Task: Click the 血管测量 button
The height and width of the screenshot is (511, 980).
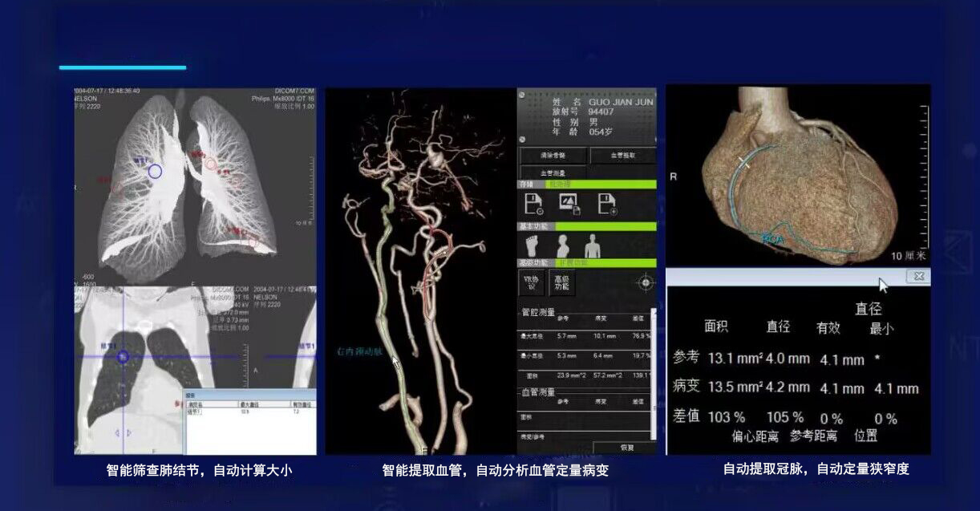Action: [x=553, y=173]
